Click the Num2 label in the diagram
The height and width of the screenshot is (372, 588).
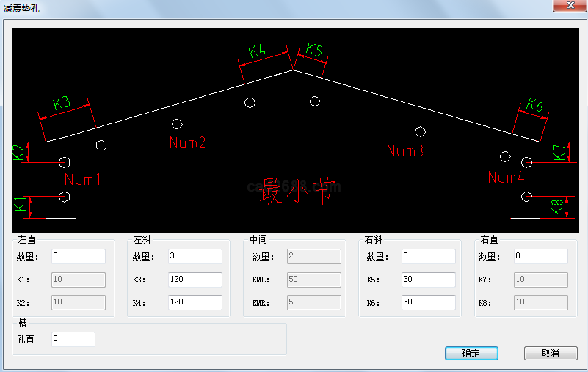tap(187, 142)
